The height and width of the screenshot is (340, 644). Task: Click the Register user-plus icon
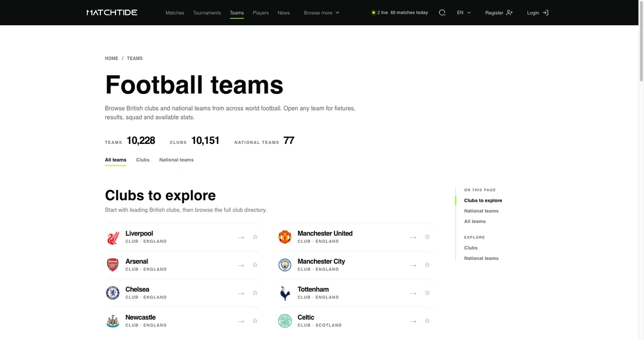(x=509, y=12)
